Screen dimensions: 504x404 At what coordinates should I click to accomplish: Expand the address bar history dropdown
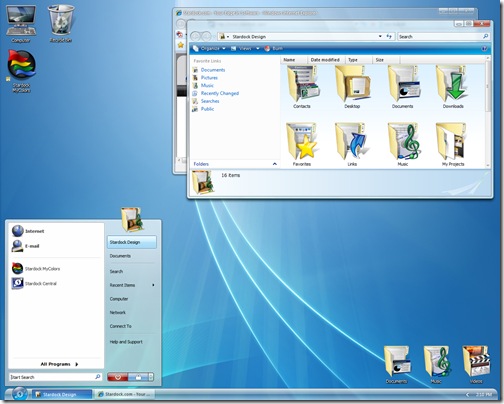pos(380,36)
